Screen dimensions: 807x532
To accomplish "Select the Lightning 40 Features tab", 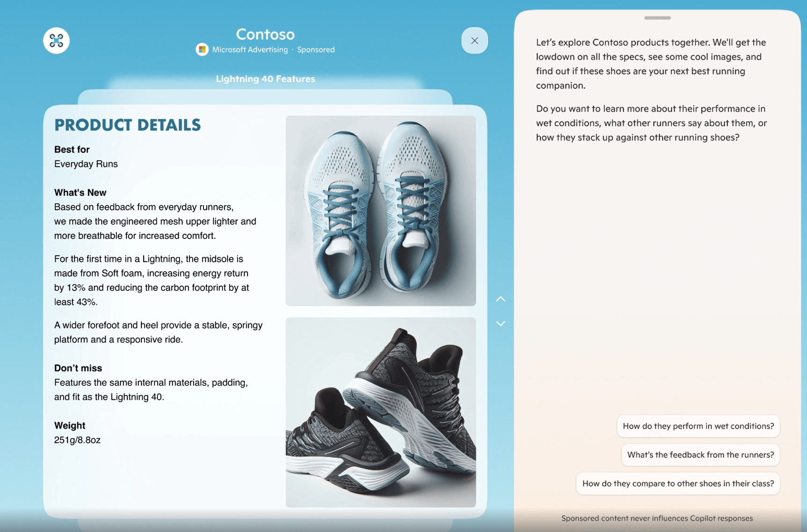I will (x=265, y=79).
